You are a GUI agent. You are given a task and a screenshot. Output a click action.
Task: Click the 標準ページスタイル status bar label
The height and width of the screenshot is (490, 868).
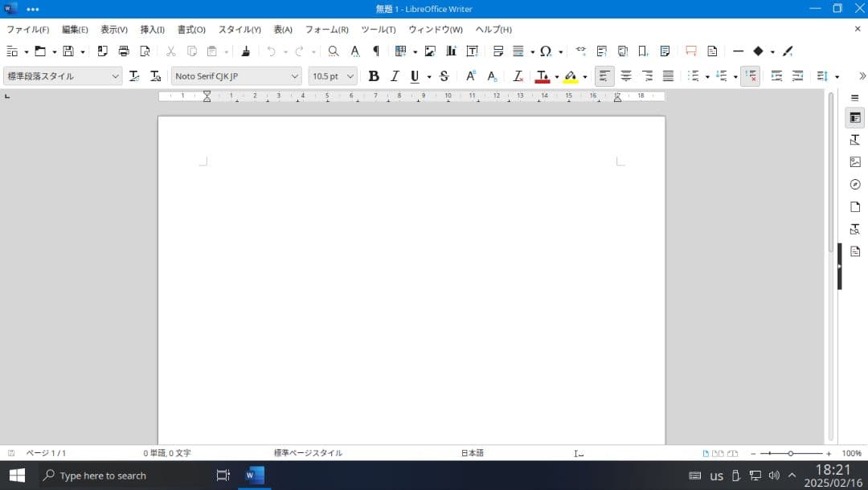(x=308, y=453)
